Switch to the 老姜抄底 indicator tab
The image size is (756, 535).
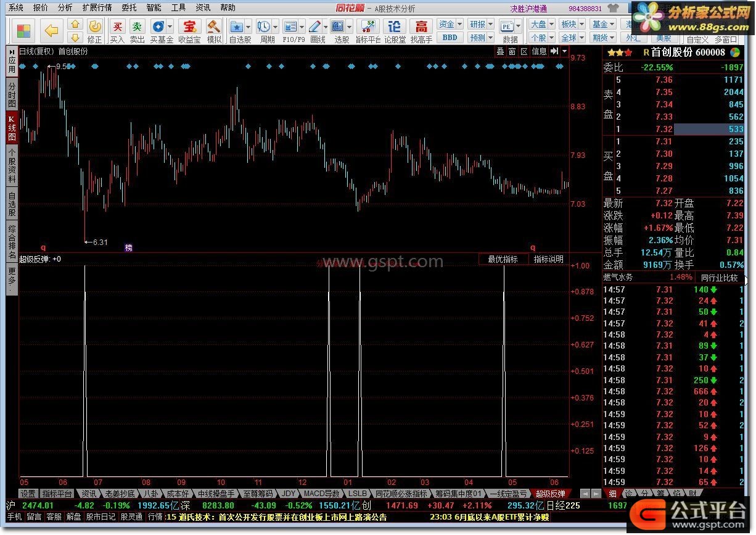(x=118, y=494)
